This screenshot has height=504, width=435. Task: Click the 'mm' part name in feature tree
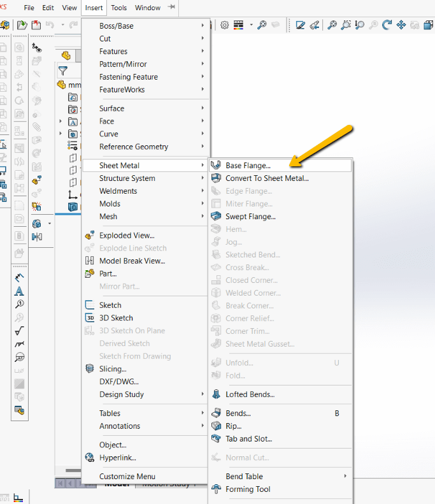tap(75, 85)
